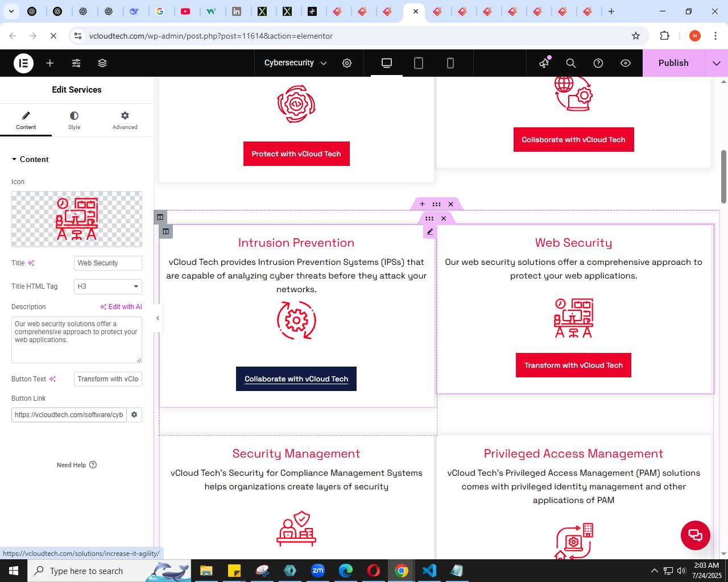Open the What's New megaphone icon

pos(545,63)
